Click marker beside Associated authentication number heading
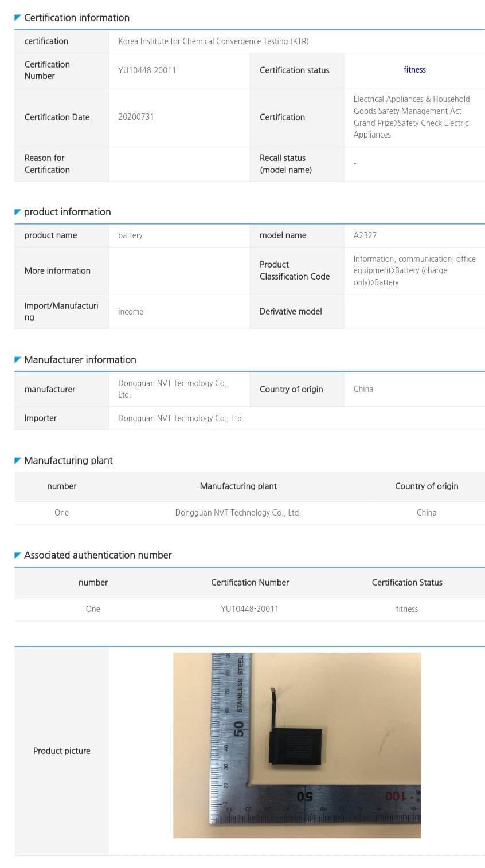485x868 pixels. pos(18,555)
